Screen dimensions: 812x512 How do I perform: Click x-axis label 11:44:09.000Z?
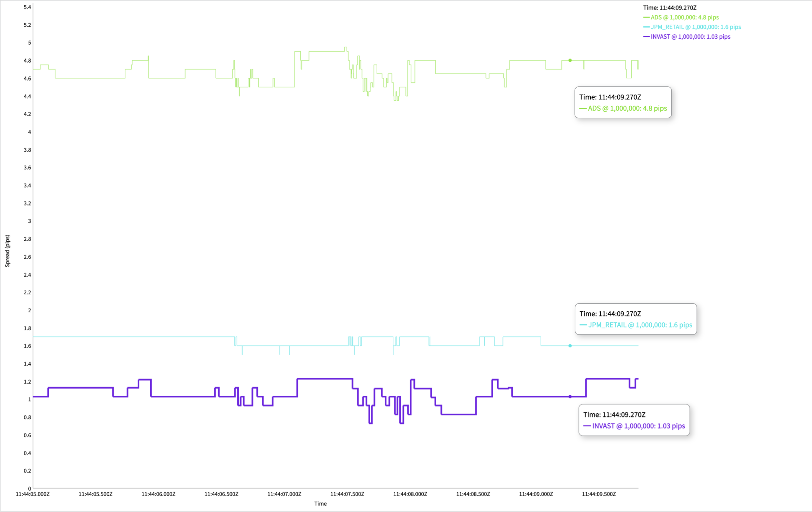click(536, 494)
